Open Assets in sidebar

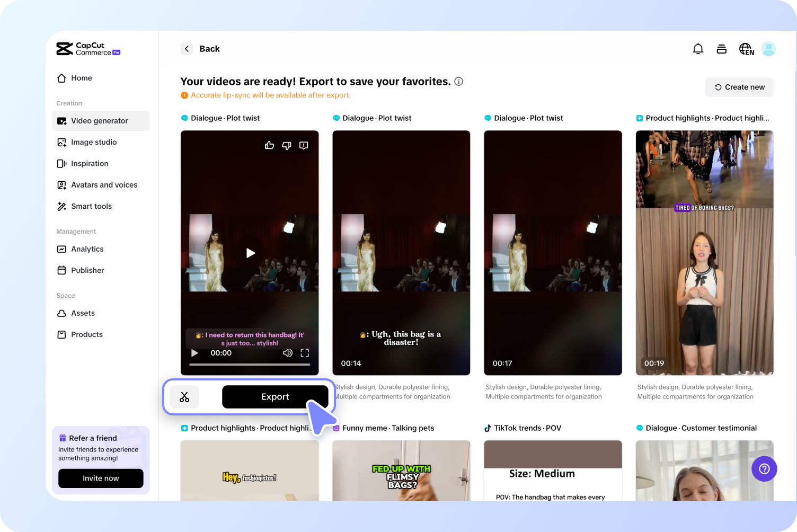101,313
